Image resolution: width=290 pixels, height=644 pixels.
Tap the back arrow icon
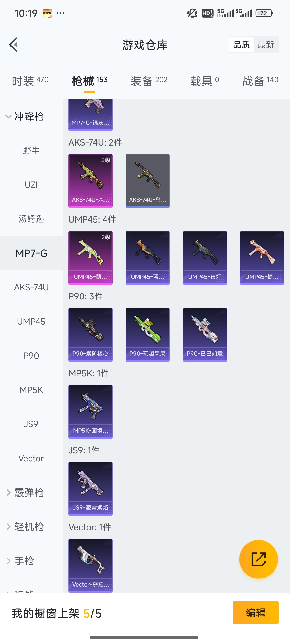pyautogui.click(x=13, y=45)
